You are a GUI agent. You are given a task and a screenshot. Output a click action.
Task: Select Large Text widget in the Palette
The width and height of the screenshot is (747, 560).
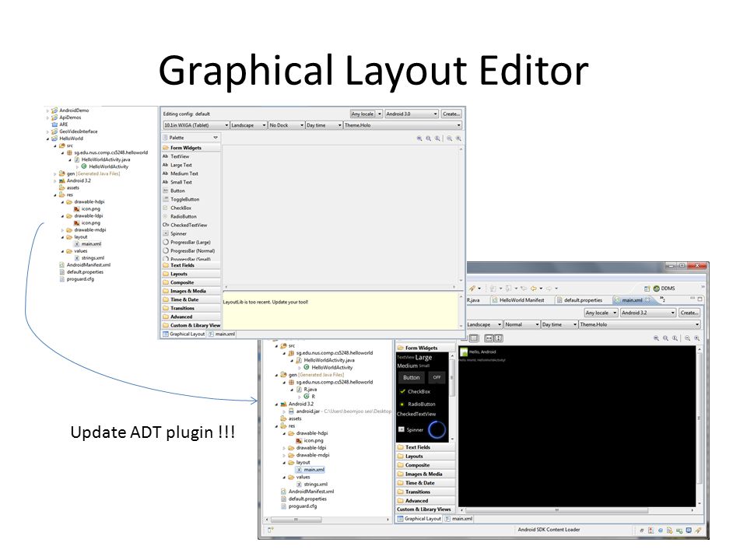177,165
